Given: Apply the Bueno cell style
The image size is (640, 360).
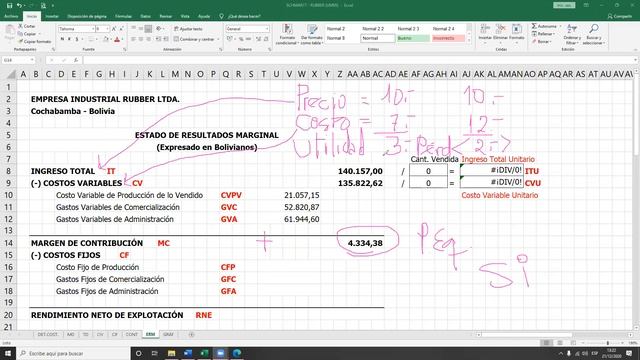Looking at the screenshot, I should (413, 38).
